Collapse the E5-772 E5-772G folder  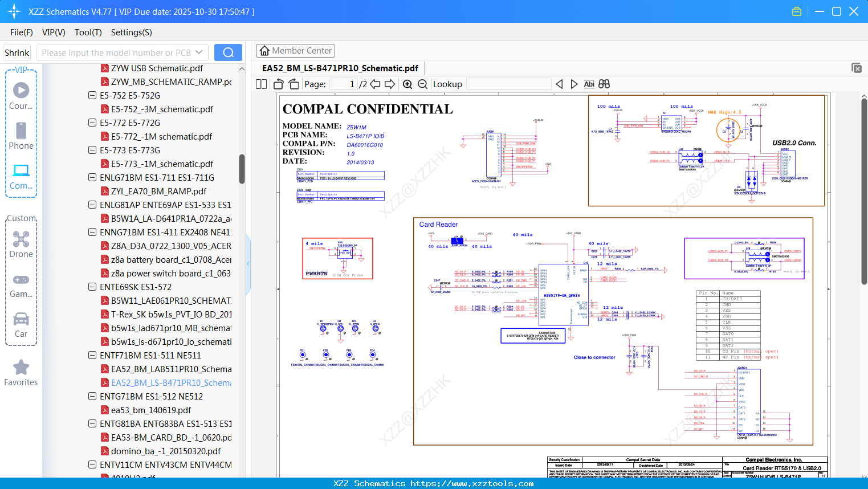click(92, 123)
